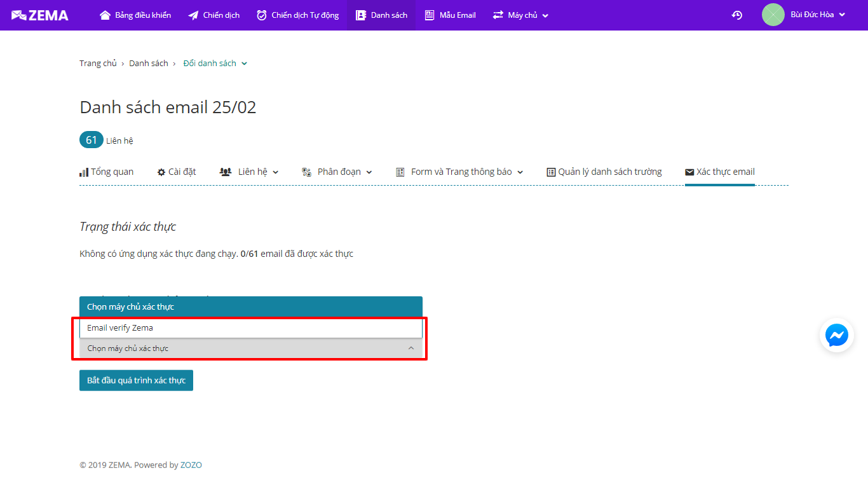Expand Liên hệ tab dropdown
Viewport: 868px width, 482px height.
[249, 172]
